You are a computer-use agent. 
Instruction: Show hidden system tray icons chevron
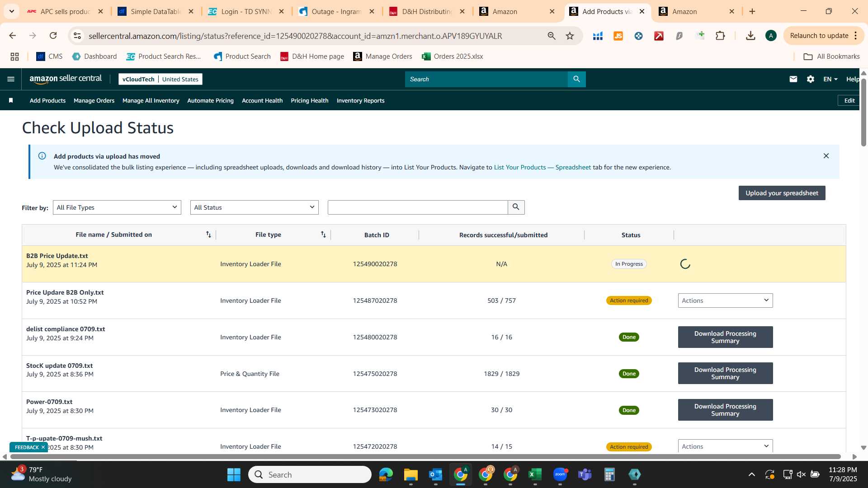[x=751, y=474]
